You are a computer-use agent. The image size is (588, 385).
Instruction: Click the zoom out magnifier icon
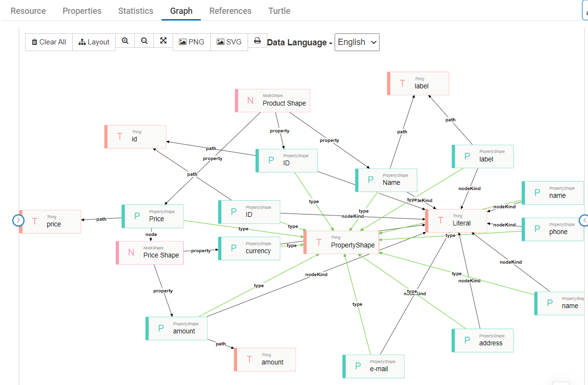click(x=144, y=41)
